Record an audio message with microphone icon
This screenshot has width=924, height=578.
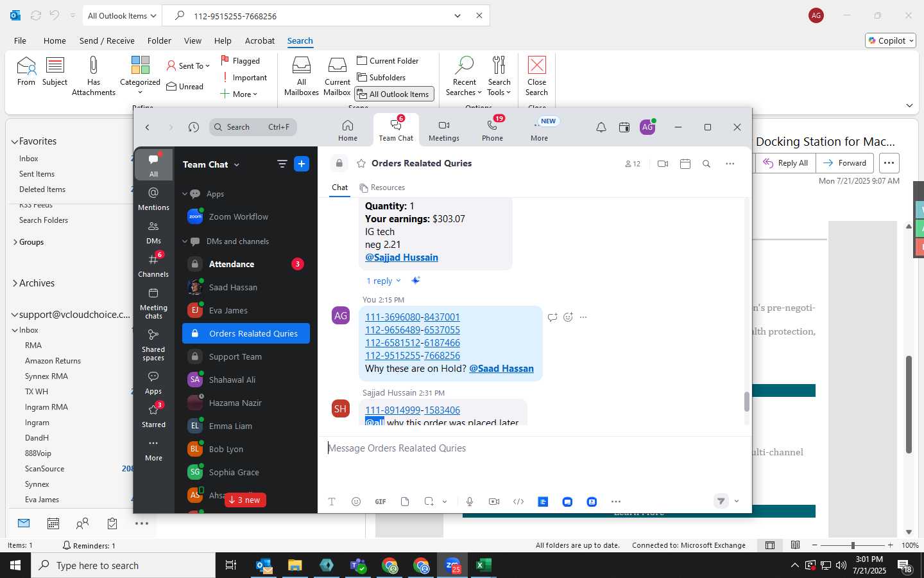point(470,502)
